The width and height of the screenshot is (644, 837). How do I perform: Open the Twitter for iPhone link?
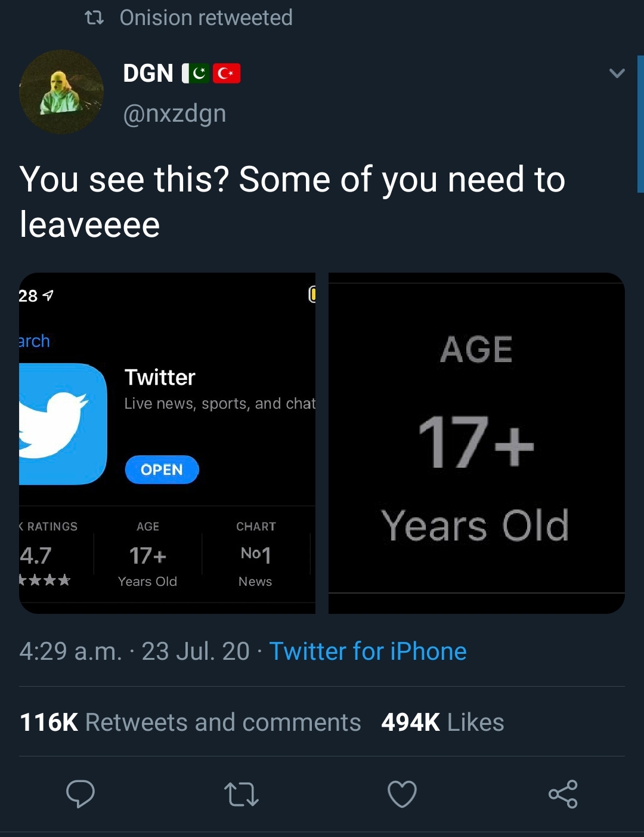point(368,651)
